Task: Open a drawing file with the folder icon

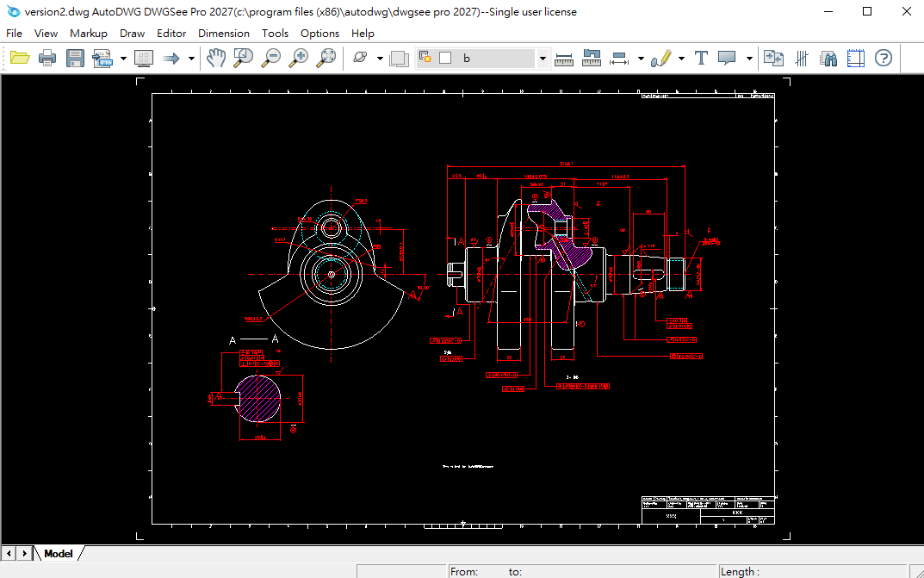Action: click(19, 59)
